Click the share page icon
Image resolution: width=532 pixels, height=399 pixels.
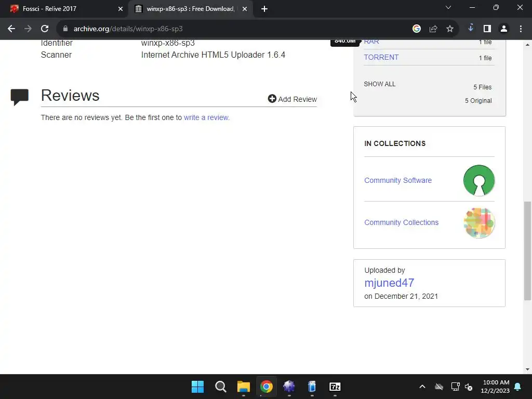click(x=433, y=29)
